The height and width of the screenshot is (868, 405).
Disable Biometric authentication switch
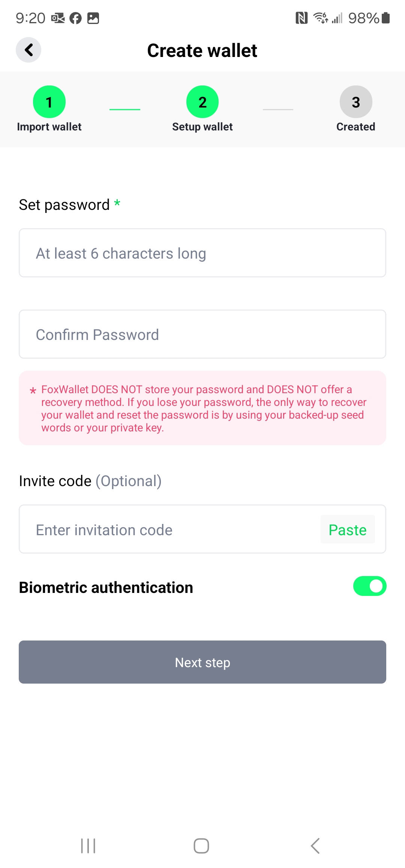click(x=369, y=586)
